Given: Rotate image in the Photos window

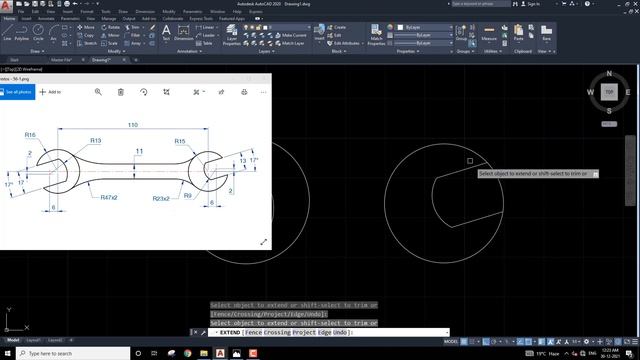Looking at the screenshot, I should 144,92.
